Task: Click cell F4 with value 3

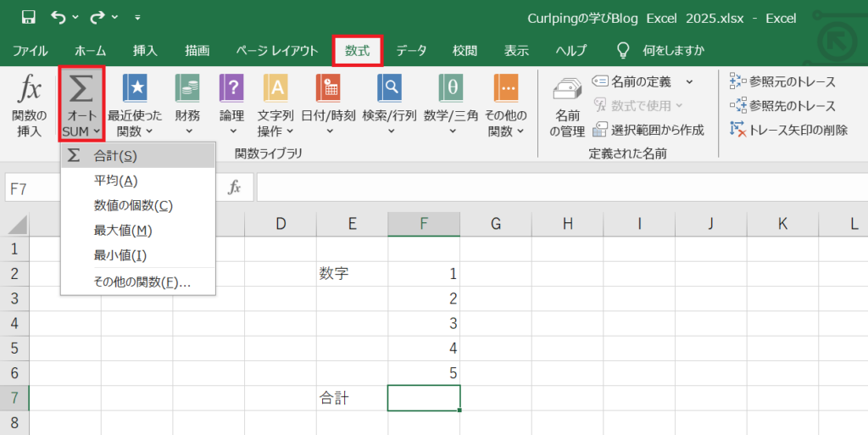Action: pos(424,323)
